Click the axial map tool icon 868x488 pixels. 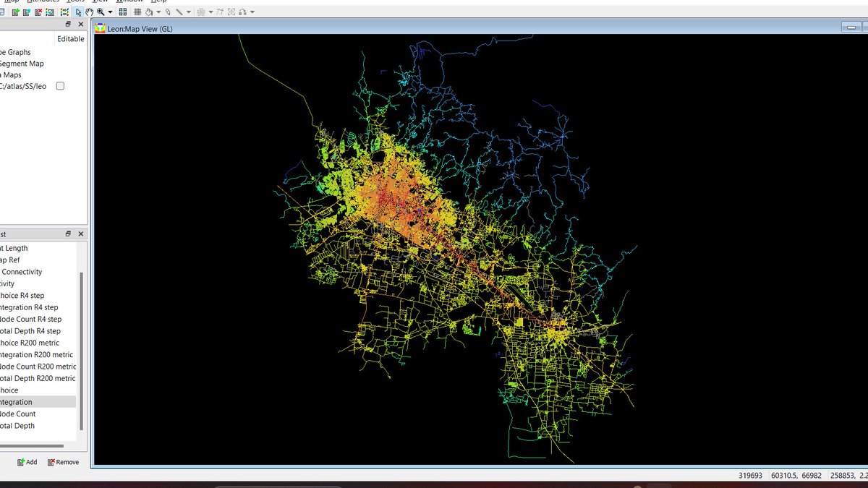click(219, 12)
